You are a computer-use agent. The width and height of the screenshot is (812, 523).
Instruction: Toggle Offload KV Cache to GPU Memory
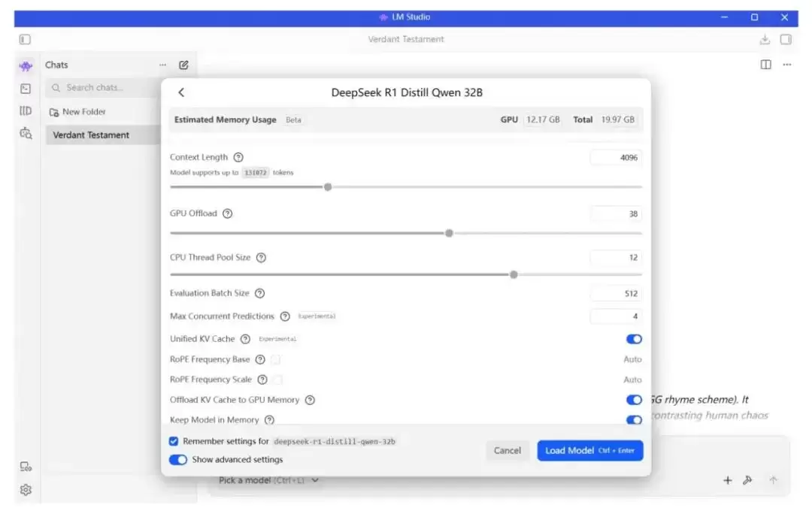click(x=634, y=400)
